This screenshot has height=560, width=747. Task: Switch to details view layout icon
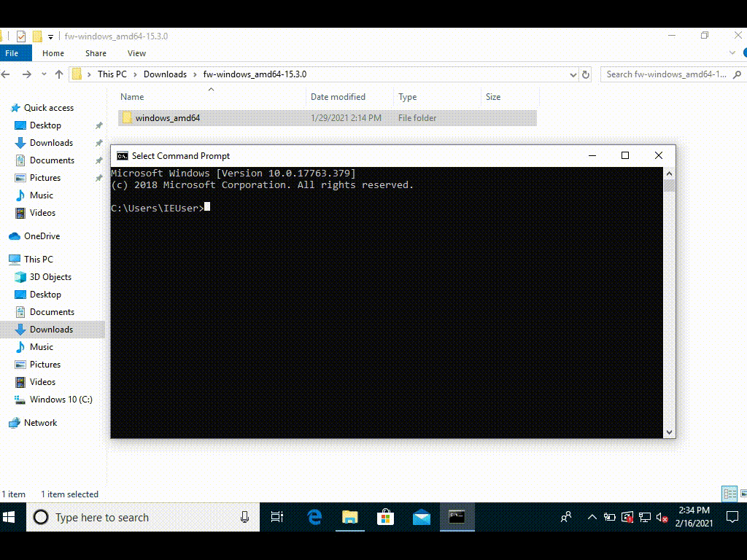point(729,494)
